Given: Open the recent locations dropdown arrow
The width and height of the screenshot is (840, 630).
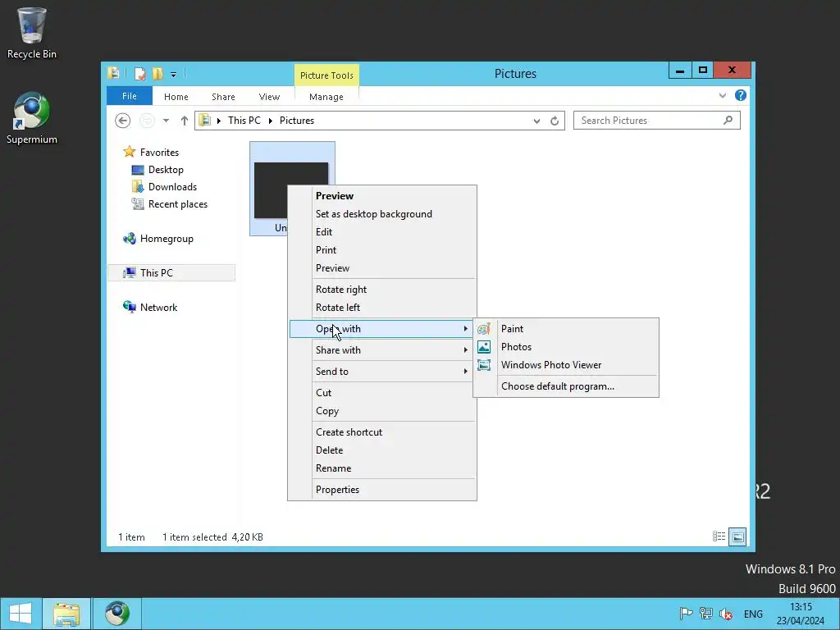Looking at the screenshot, I should tap(166, 121).
